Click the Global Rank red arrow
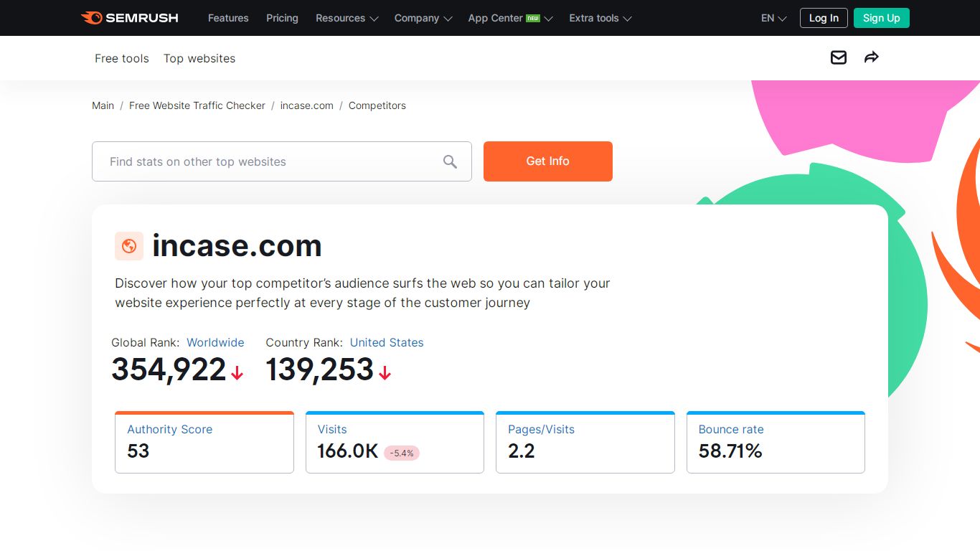The height and width of the screenshot is (551, 980). 237,373
